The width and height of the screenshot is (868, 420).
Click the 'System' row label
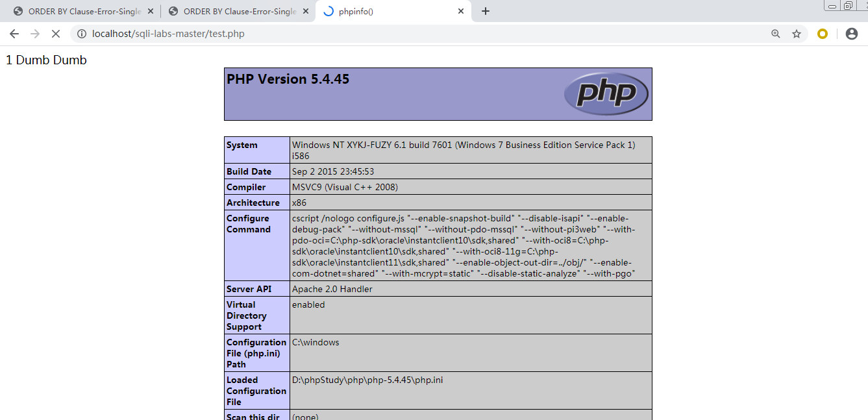pos(242,145)
